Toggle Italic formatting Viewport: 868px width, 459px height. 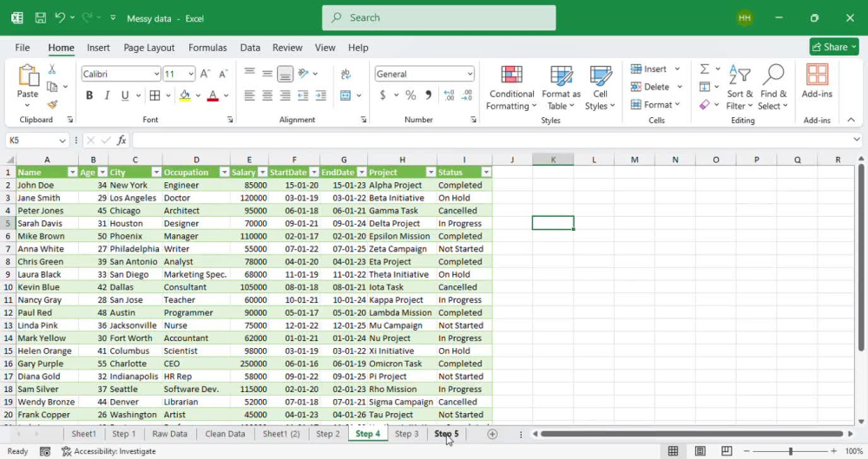coord(107,95)
